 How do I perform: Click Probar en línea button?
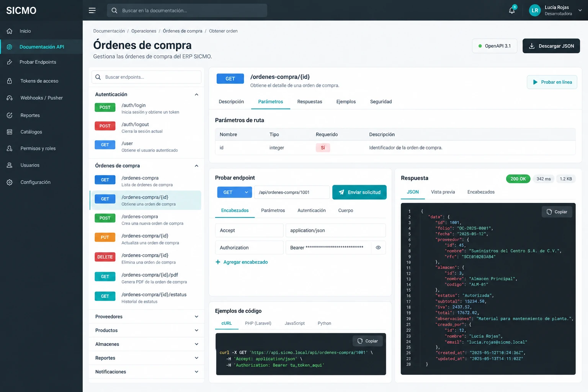coord(552,82)
